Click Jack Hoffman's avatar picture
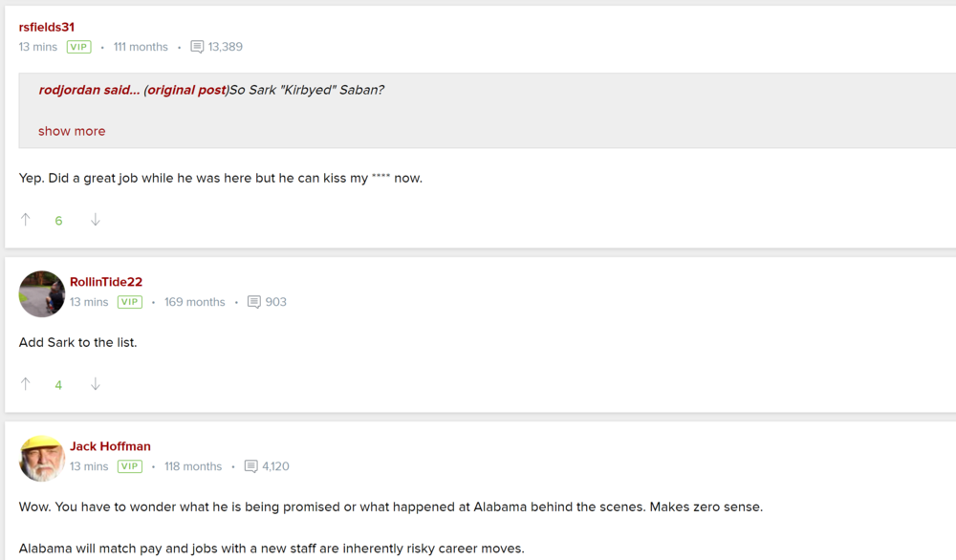 click(x=42, y=458)
